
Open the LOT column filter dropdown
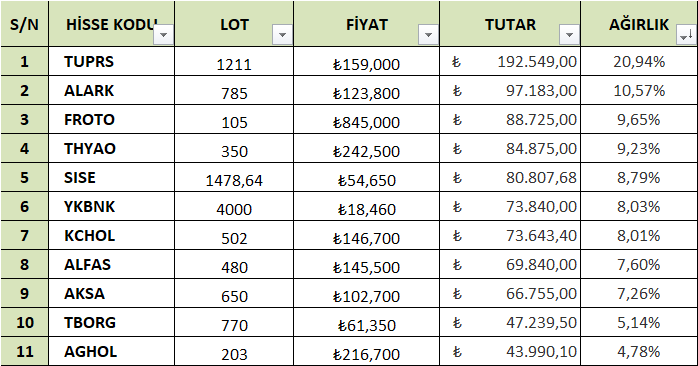[282, 34]
